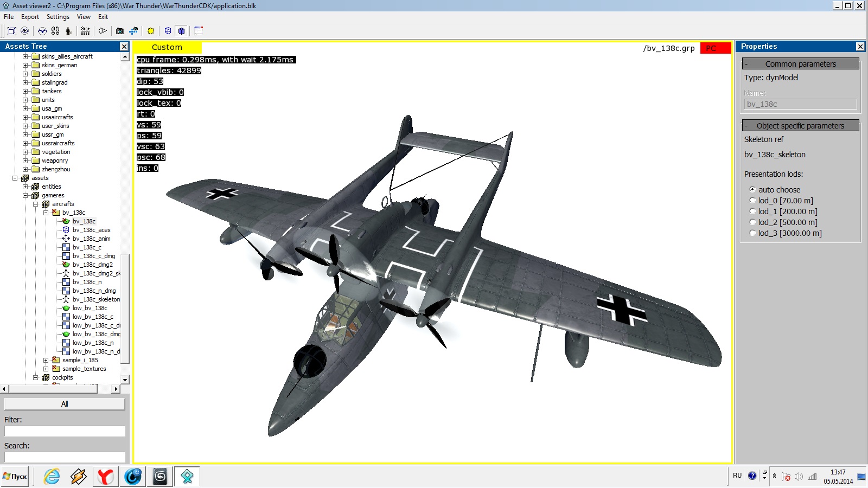Click the Filter input field
868x488 pixels.
(65, 431)
